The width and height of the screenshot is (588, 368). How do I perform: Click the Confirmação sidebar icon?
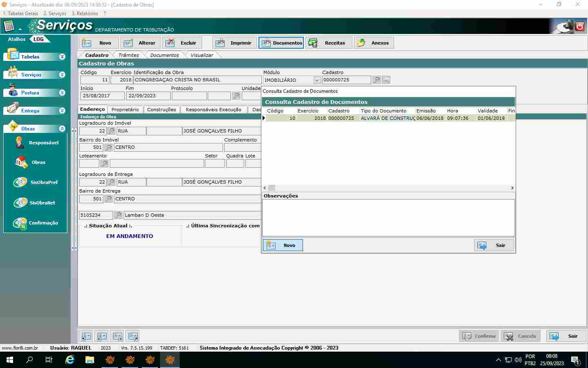point(20,223)
